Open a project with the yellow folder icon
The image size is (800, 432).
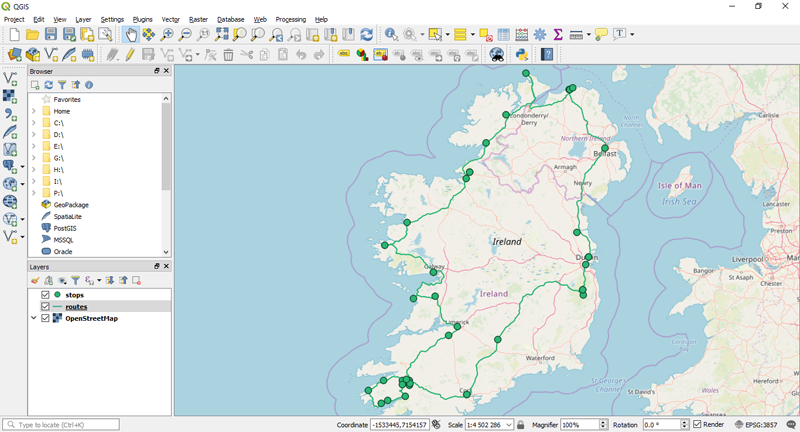(33, 34)
